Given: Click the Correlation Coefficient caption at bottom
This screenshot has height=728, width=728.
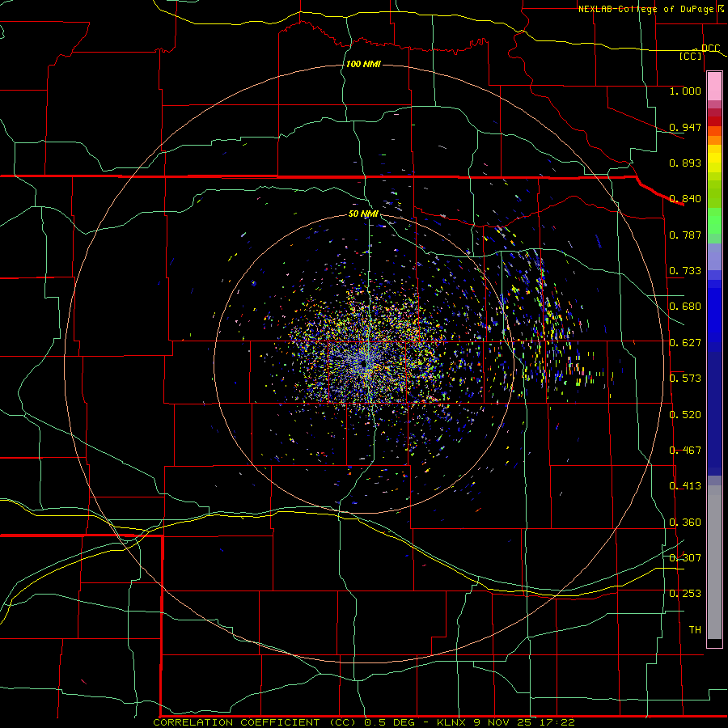Looking at the screenshot, I should coord(364,722).
